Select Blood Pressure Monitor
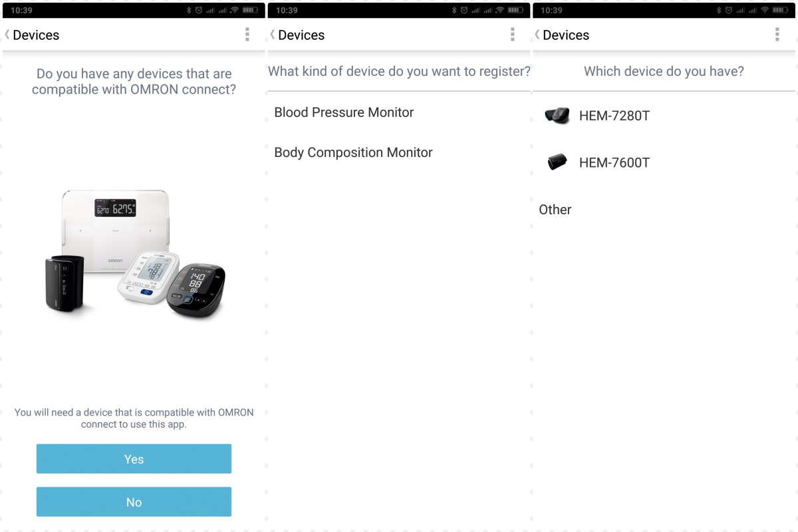 (399, 112)
